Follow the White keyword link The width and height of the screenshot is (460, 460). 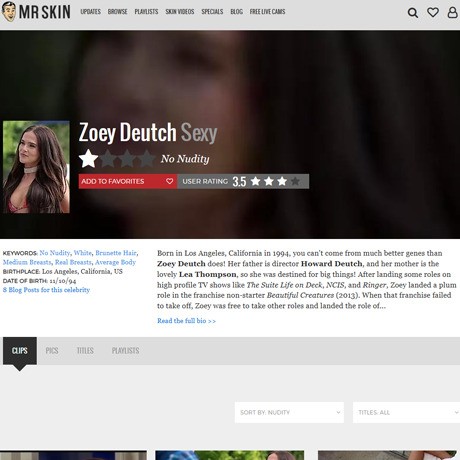pyautogui.click(x=82, y=253)
